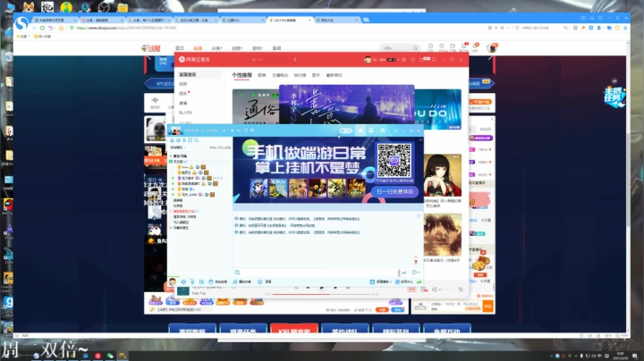Click the share icon in YY window title bar
The image size is (644, 361).
pyautogui.click(x=246, y=130)
